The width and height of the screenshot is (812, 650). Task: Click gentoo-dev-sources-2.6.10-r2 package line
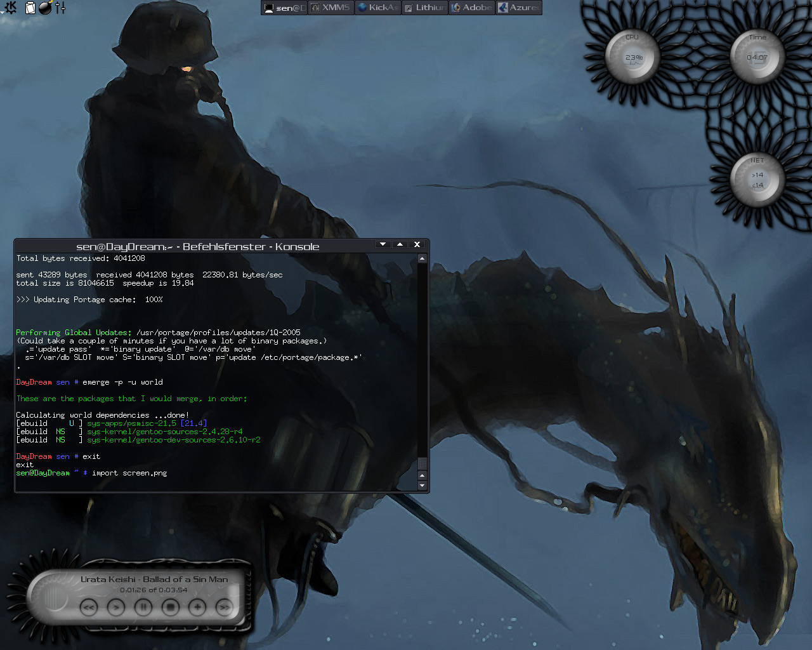pyautogui.click(x=138, y=440)
